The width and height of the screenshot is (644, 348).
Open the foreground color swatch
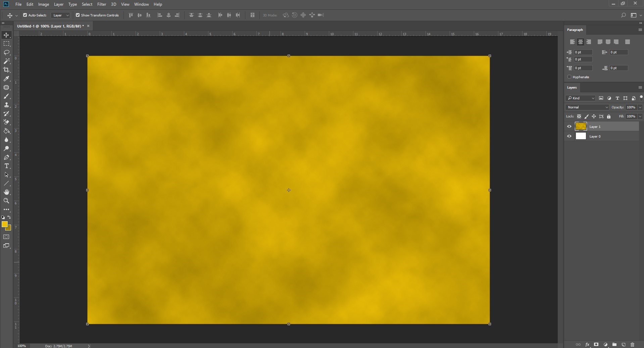4,224
